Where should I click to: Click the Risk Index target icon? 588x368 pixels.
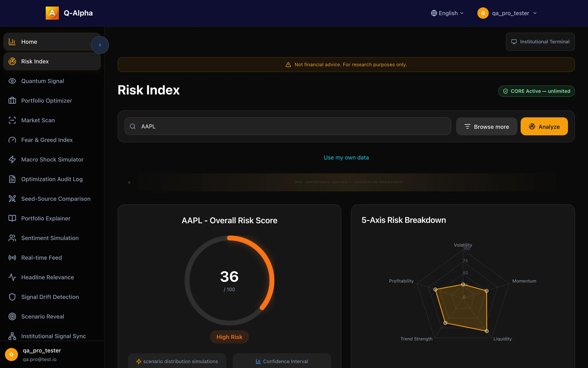click(12, 61)
